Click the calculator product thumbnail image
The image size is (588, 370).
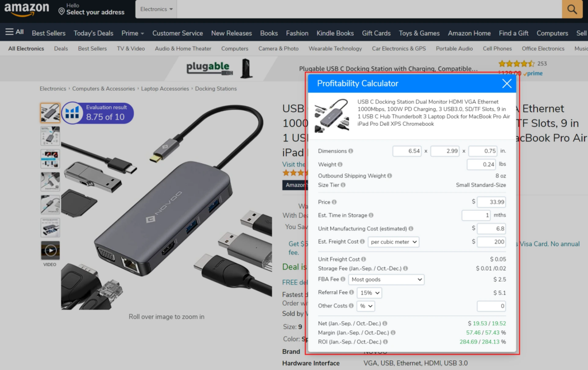332,115
